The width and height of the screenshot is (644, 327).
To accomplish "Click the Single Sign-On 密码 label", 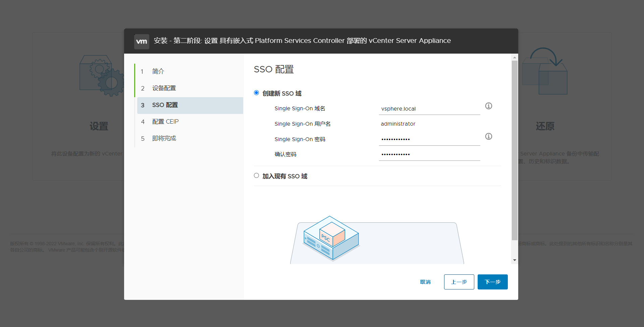I will pos(300,139).
